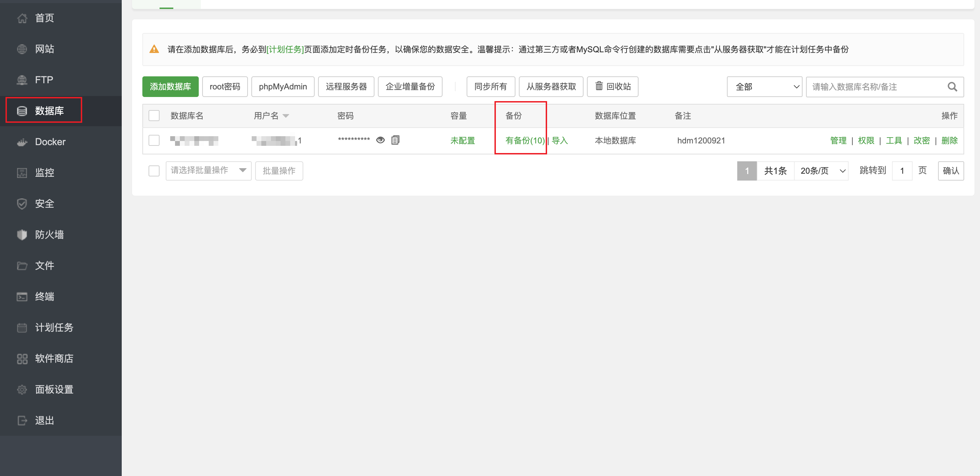Screen dimensions: 980x476
Task: Click the 删除 delete link
Action: [x=949, y=140]
